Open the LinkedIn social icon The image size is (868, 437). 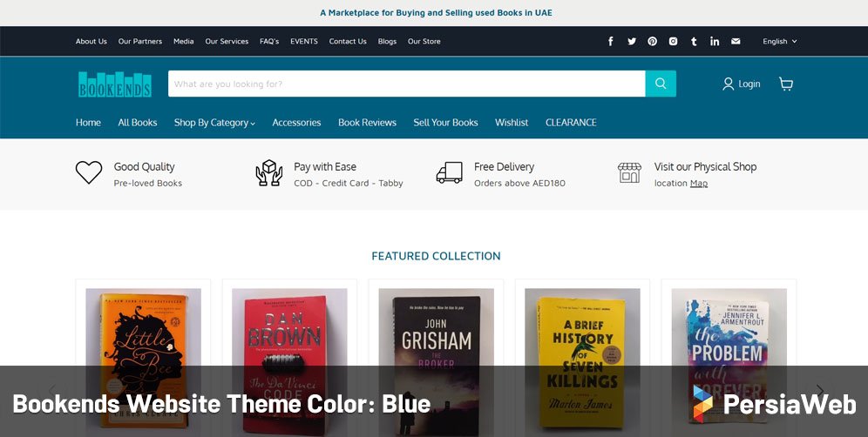coord(715,42)
